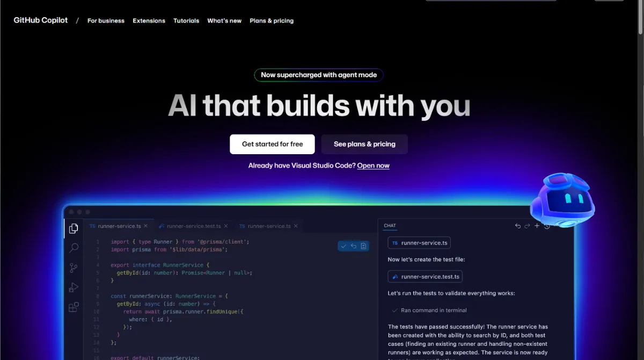Image resolution: width=644 pixels, height=360 pixels.
Task: Open the Source Control branch icon
Action: (74, 268)
